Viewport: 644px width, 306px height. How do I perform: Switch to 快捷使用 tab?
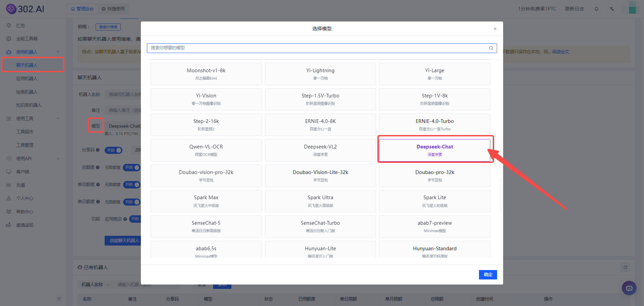click(x=113, y=9)
